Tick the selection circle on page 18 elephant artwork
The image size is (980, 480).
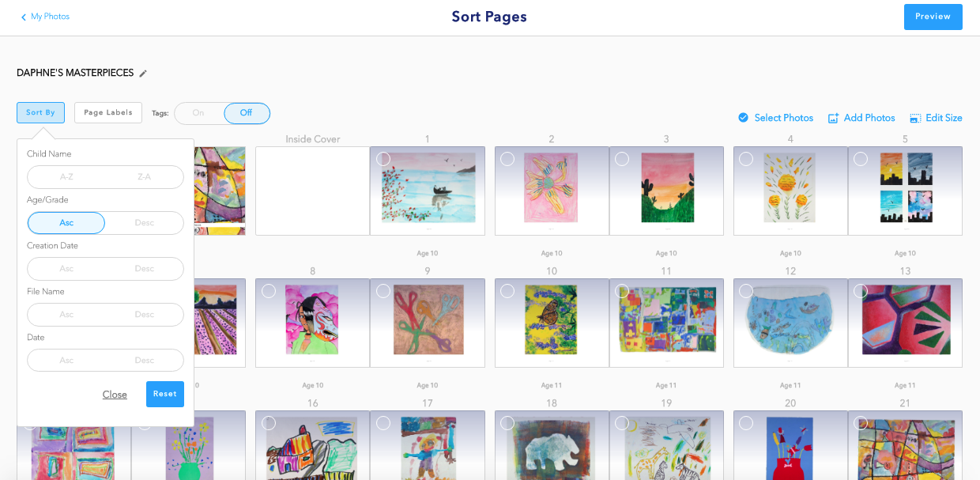coord(507,423)
